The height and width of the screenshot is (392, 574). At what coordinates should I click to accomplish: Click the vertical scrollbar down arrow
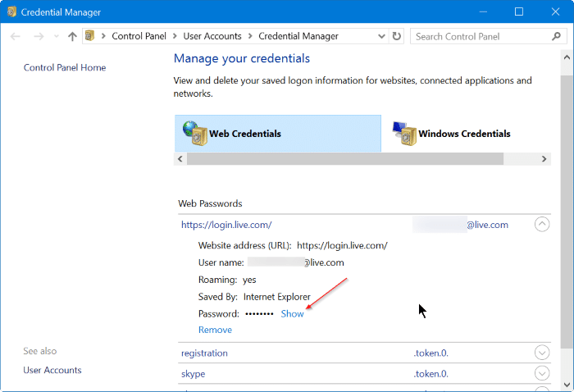coord(567,385)
